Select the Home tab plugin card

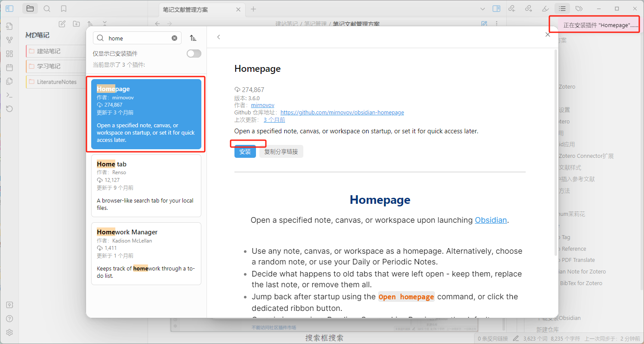pyautogui.click(x=146, y=186)
